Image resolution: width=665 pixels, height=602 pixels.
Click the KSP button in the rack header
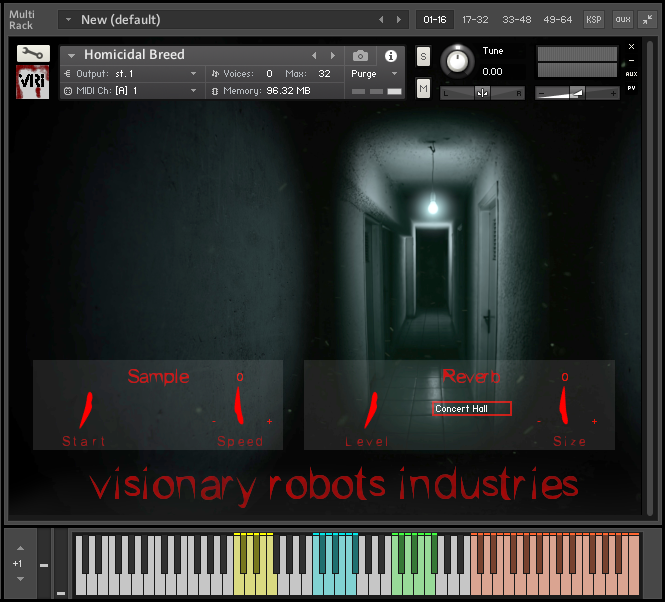pyautogui.click(x=594, y=19)
